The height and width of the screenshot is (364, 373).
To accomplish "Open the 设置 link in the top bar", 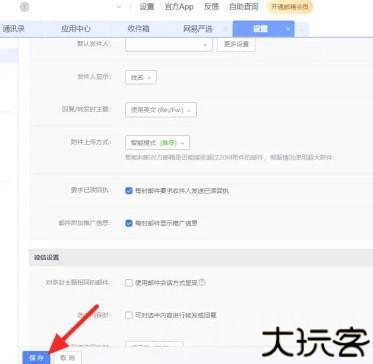I will [x=147, y=7].
